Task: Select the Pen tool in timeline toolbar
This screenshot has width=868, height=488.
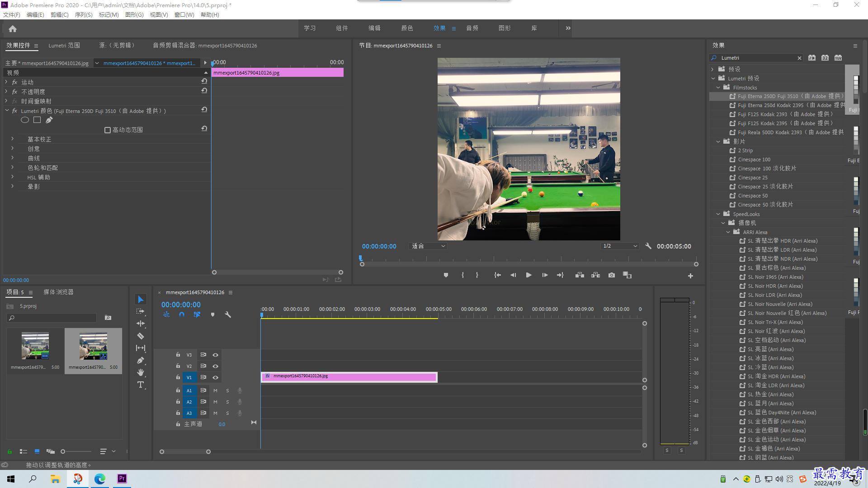Action: (x=141, y=360)
